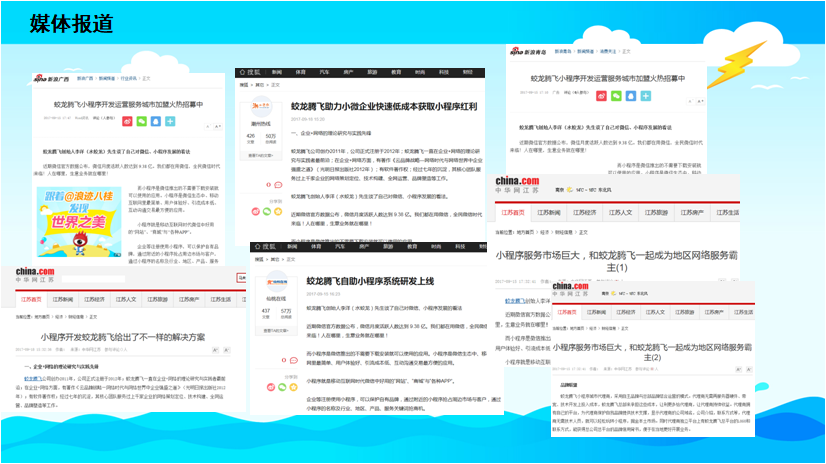
Task: Open 江苏房产 tab in bottom-left china.com page
Action: click(188, 299)
